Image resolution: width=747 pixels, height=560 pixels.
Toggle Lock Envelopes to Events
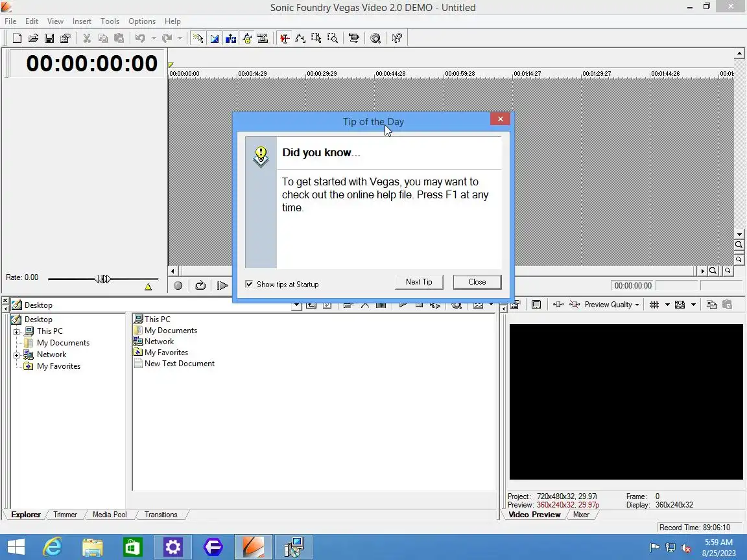coord(247,38)
